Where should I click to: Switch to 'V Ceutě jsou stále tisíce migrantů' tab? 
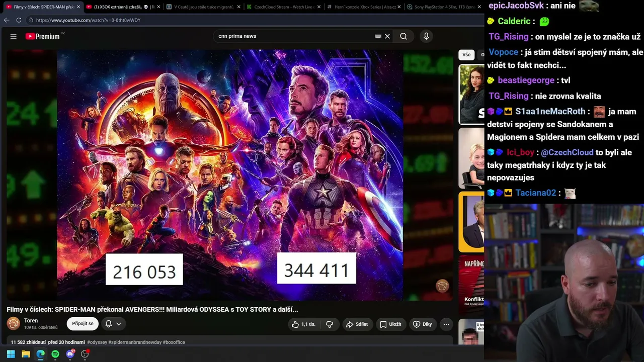point(204,7)
